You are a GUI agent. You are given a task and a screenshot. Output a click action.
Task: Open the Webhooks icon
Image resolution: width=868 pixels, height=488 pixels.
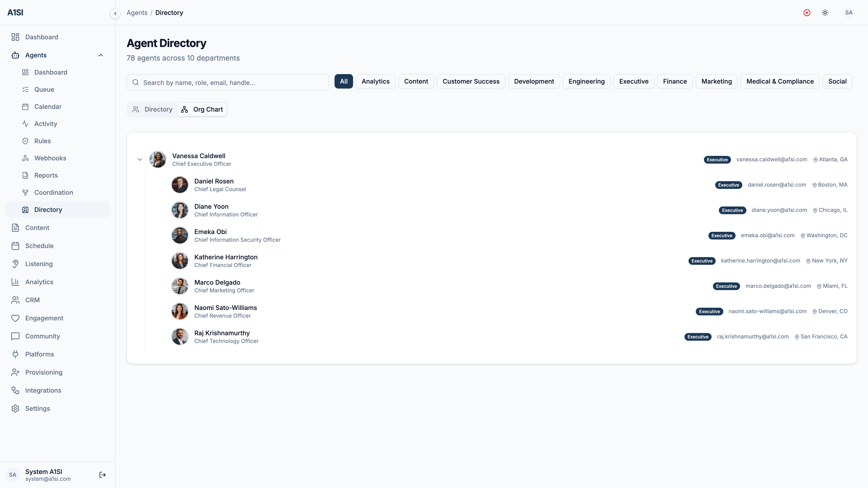coord(25,158)
